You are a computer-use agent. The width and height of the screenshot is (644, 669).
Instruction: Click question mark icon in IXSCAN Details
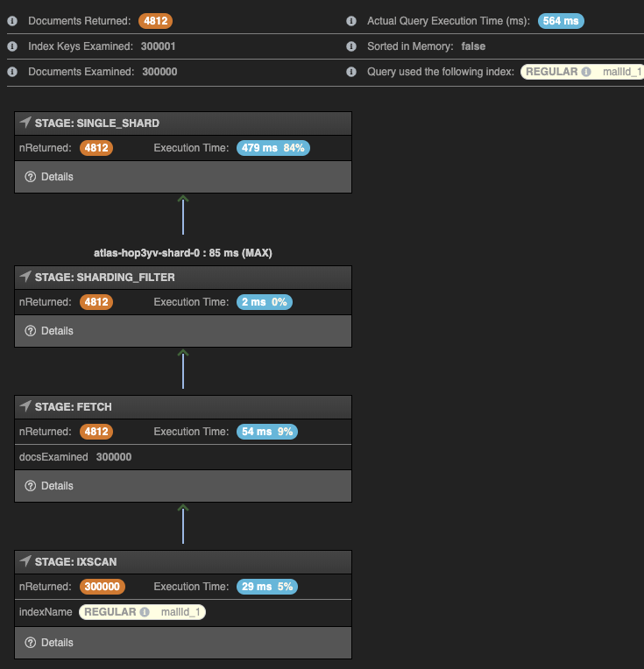coord(31,642)
